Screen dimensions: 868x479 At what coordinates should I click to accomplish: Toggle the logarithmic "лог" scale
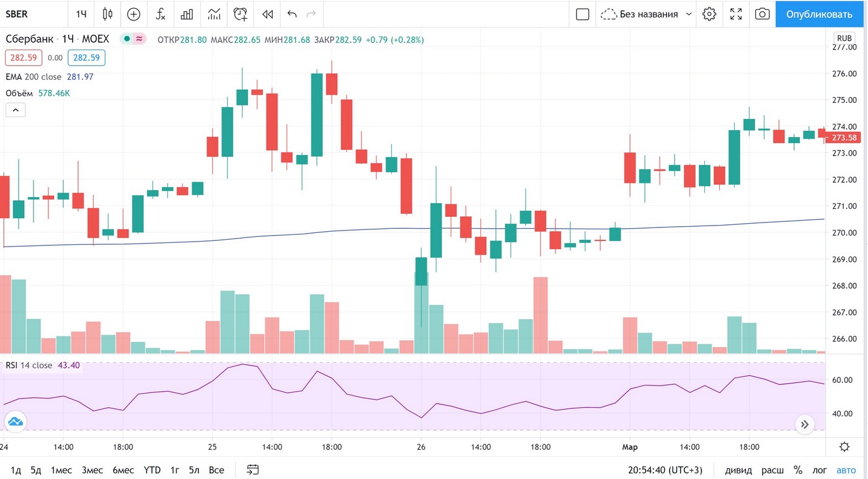[x=820, y=470]
